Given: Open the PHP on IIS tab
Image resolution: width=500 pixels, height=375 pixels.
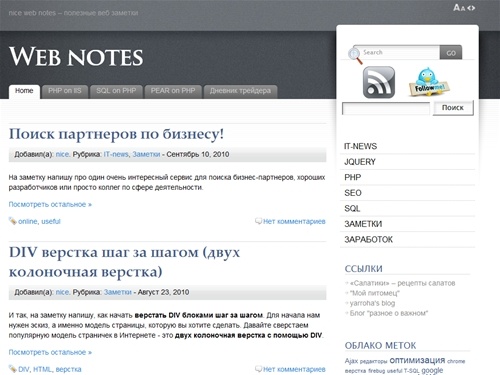Looking at the screenshot, I should (65, 91).
